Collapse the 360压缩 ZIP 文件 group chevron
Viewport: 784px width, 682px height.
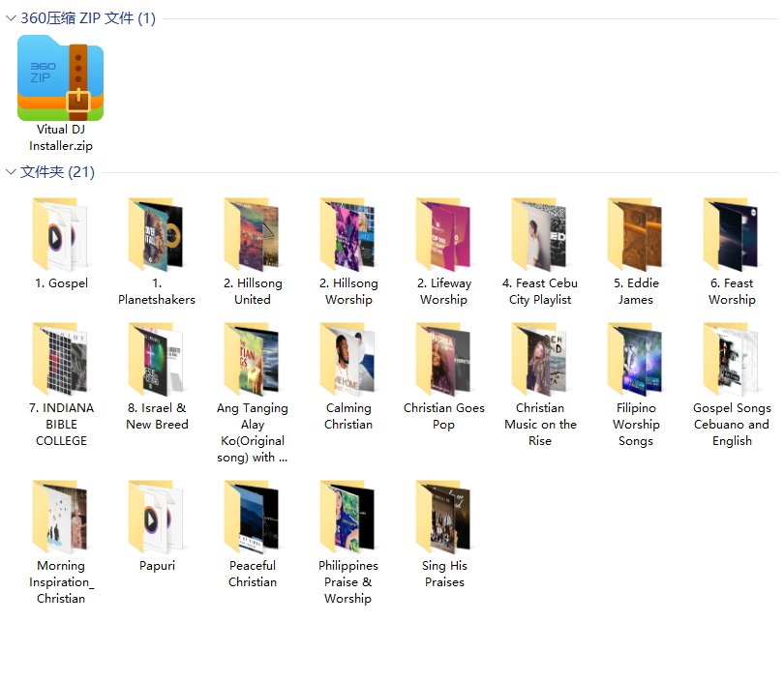tap(11, 18)
